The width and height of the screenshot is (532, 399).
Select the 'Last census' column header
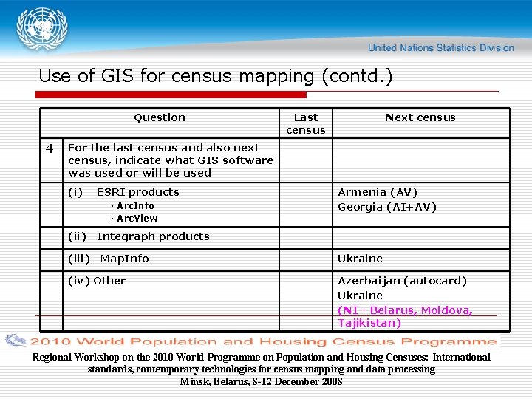[x=306, y=123]
